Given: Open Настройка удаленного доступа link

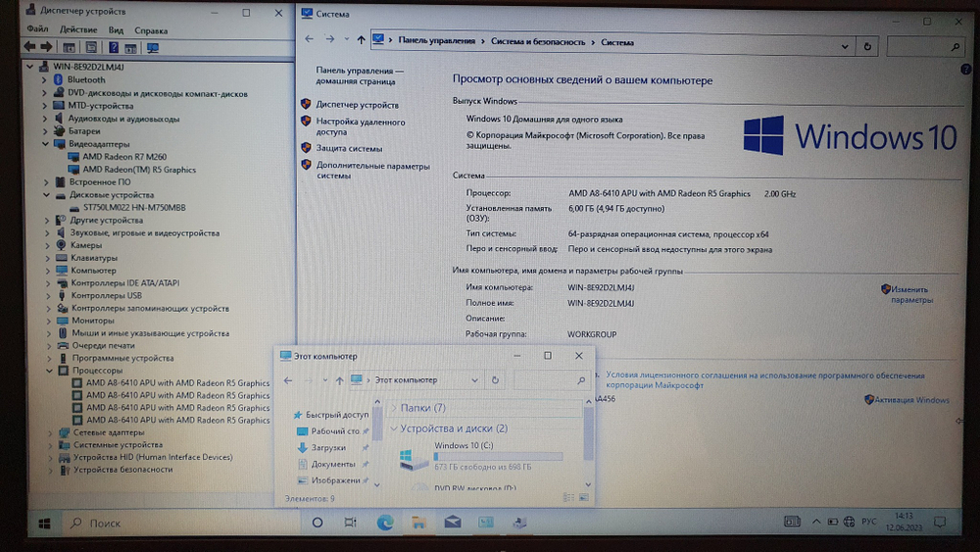Looking at the screenshot, I should [x=360, y=126].
